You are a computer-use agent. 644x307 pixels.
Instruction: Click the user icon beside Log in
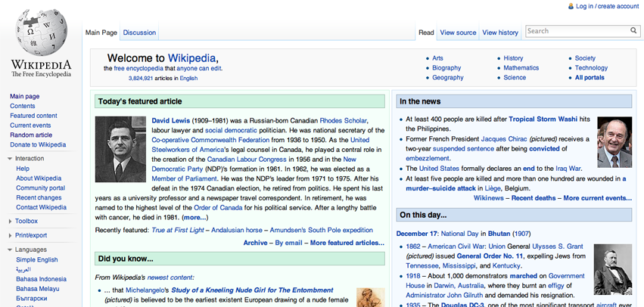pyautogui.click(x=571, y=6)
